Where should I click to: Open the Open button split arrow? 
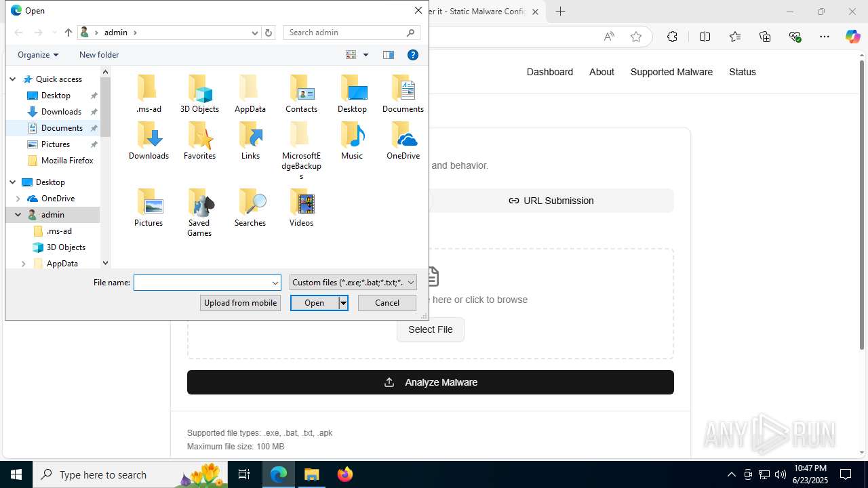[x=343, y=303]
